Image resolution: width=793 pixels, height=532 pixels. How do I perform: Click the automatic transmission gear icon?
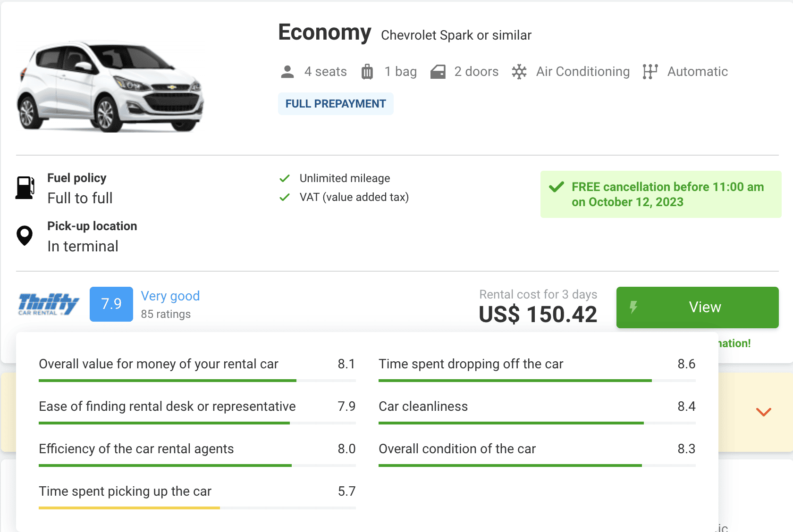point(650,72)
